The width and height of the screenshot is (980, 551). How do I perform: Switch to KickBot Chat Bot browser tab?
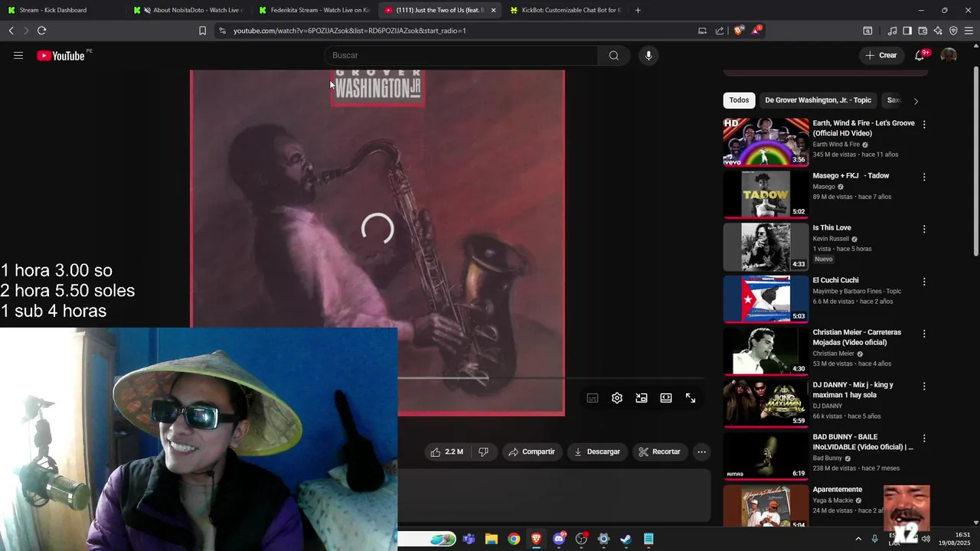pyautogui.click(x=565, y=10)
